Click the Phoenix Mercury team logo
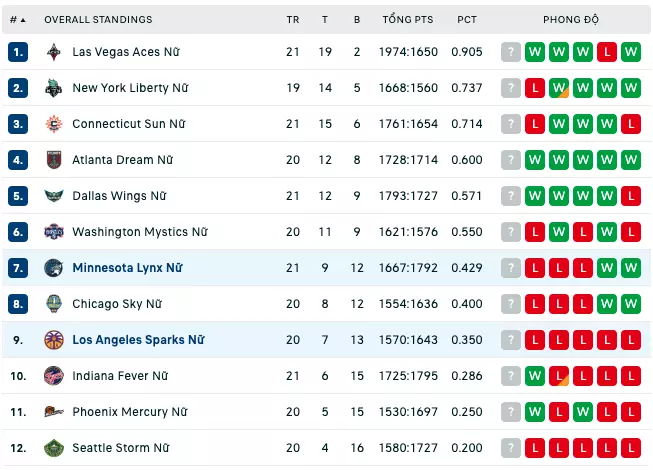This screenshot has width=653, height=470. [x=54, y=412]
